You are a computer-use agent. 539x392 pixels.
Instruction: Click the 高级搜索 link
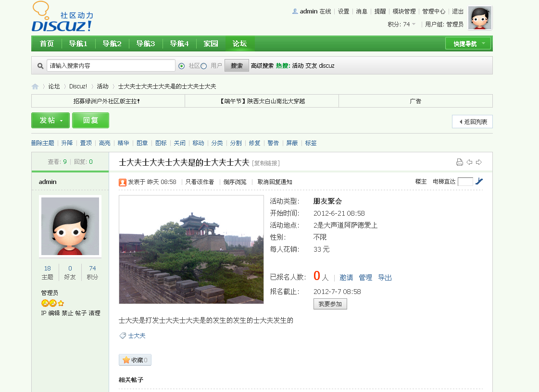click(262, 66)
